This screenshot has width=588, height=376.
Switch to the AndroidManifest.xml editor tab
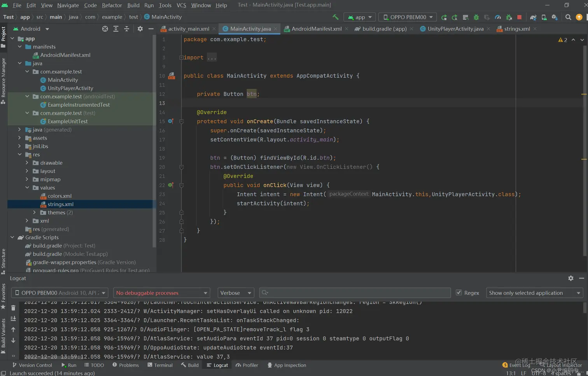pyautogui.click(x=316, y=29)
